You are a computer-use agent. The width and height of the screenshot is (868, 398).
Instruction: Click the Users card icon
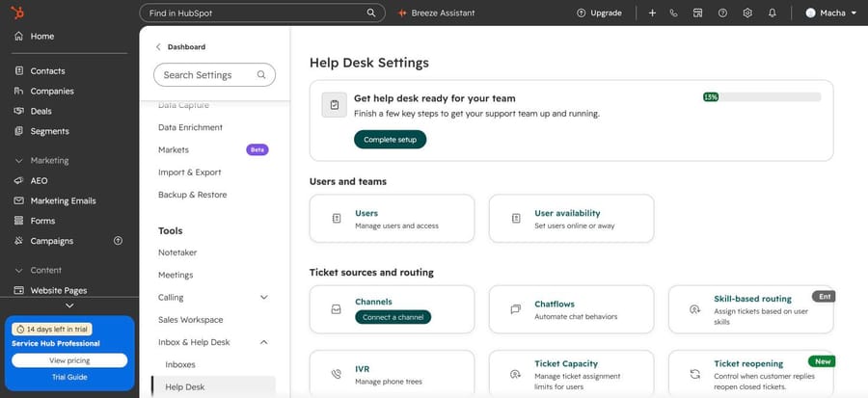(x=337, y=219)
